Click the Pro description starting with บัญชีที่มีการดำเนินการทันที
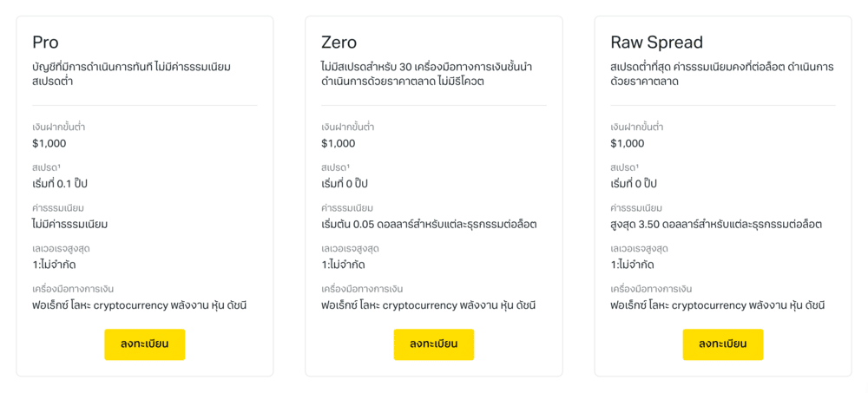Viewport: 868px width, 393px height. (x=131, y=74)
